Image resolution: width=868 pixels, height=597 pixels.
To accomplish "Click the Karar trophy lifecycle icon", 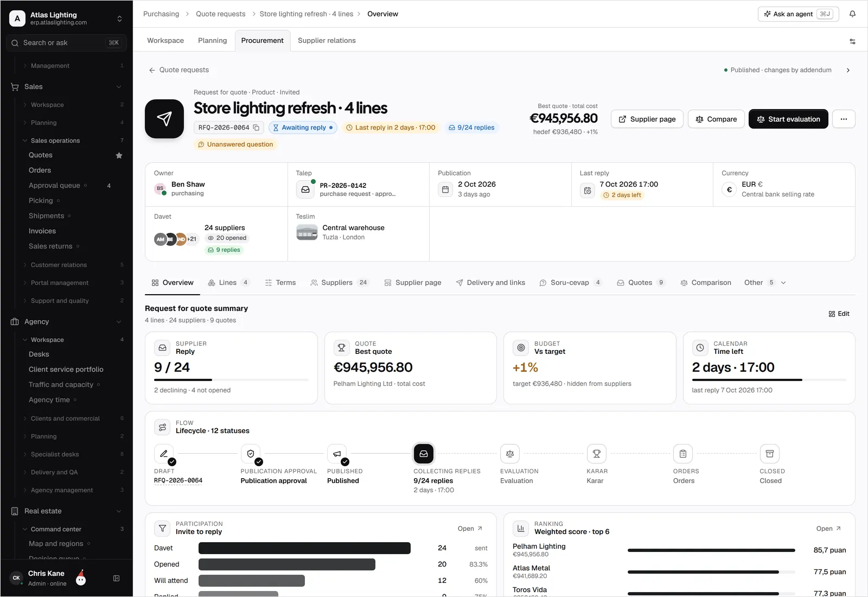I will pos(596,454).
